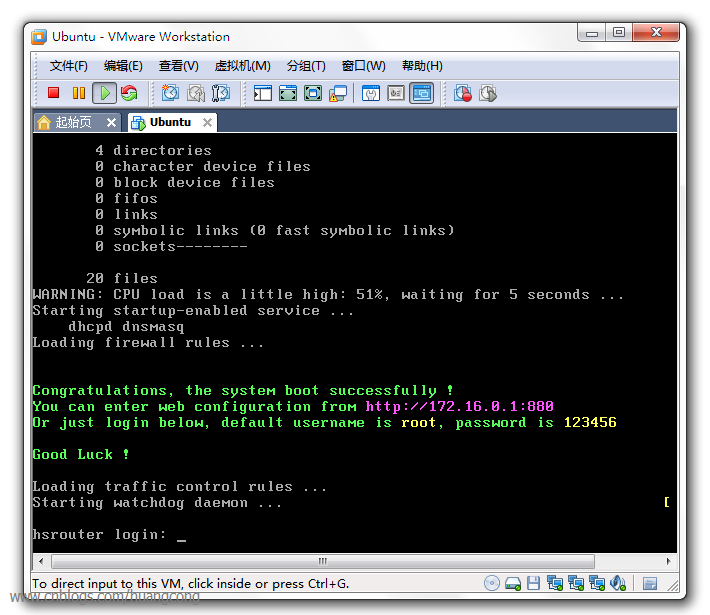
Task: Click Unity mode icon with warning sign
Action: click(338, 93)
